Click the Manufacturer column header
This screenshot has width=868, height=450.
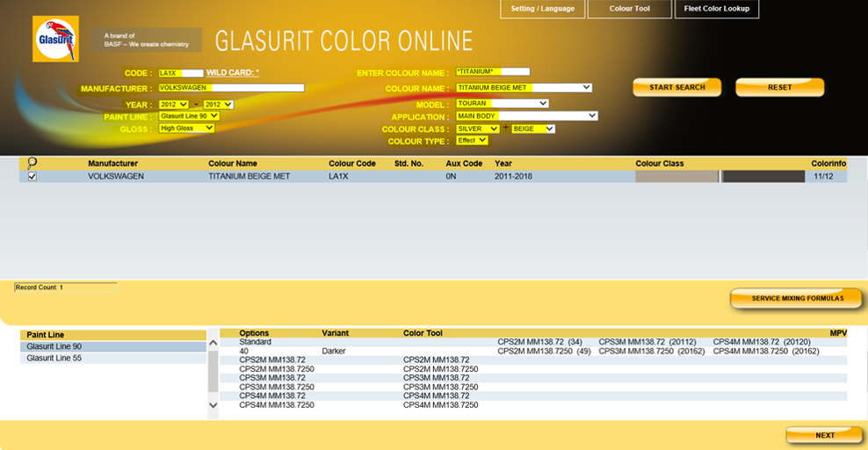113,163
